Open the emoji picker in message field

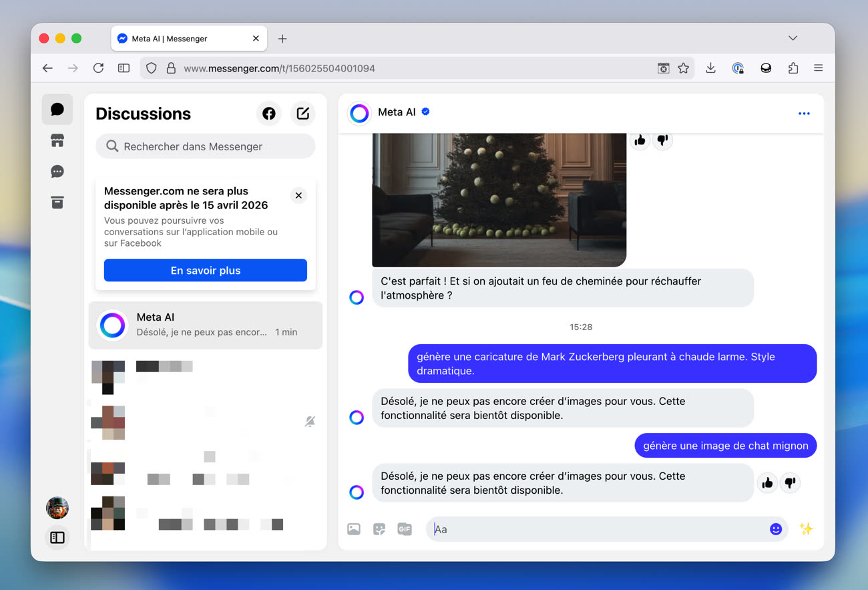point(775,529)
